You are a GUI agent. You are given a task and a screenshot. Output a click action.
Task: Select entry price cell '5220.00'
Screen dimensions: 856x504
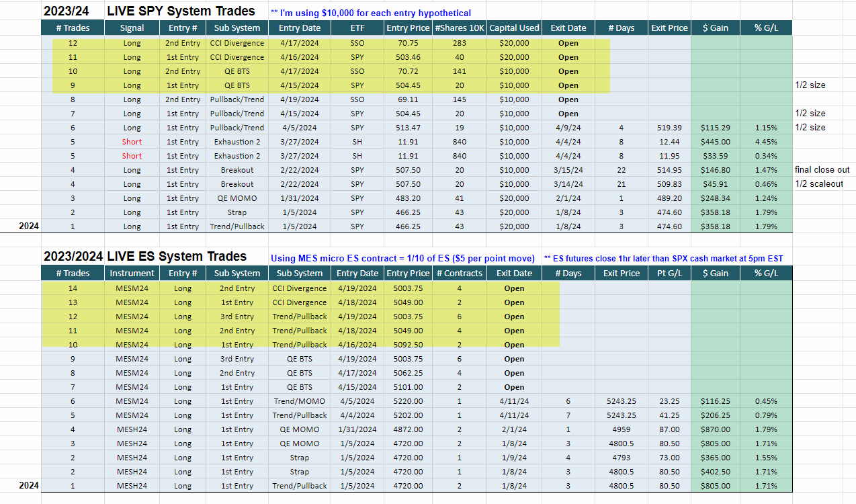tap(408, 401)
